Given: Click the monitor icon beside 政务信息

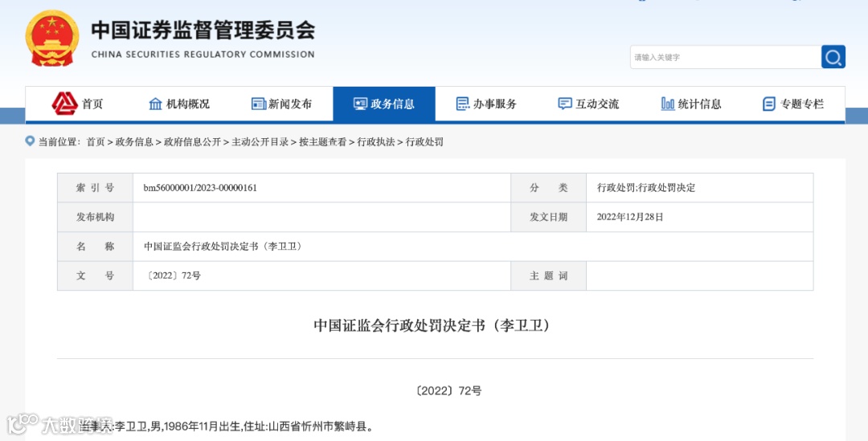Looking at the screenshot, I should 360,104.
